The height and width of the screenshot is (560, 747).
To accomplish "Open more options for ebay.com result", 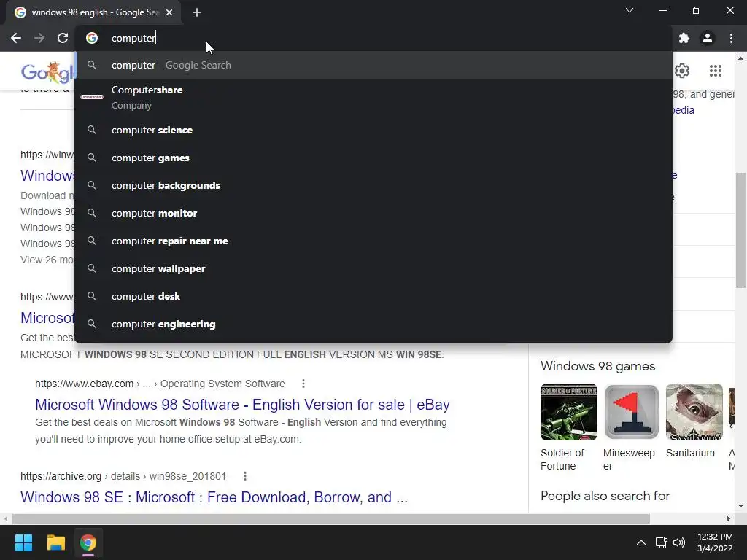I will tap(303, 384).
